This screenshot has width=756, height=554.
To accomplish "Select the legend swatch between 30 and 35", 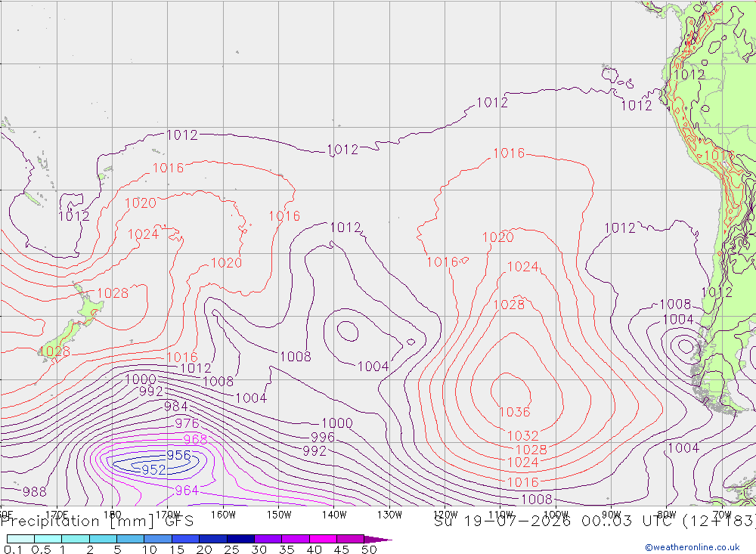I will click(268, 539).
